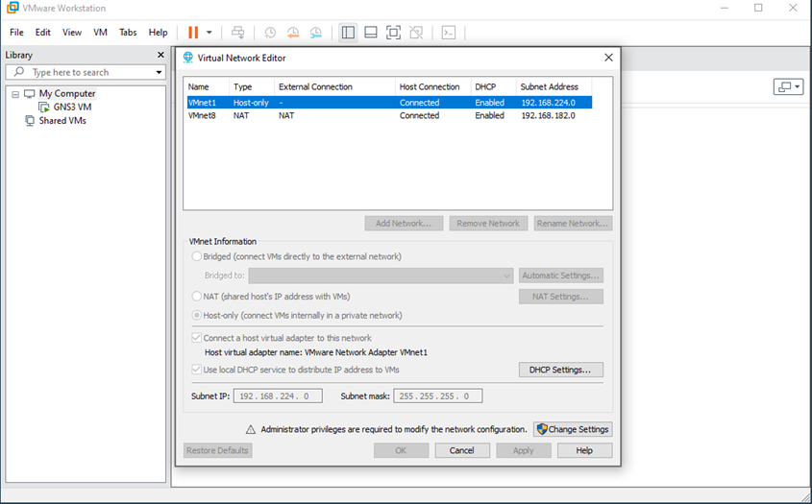Click the Shared VMs icon

[x=30, y=121]
